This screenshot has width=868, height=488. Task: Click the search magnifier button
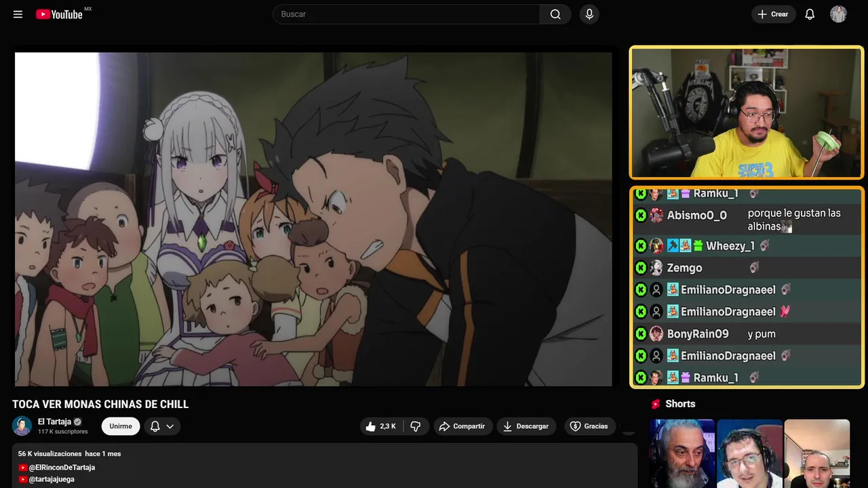click(x=555, y=14)
